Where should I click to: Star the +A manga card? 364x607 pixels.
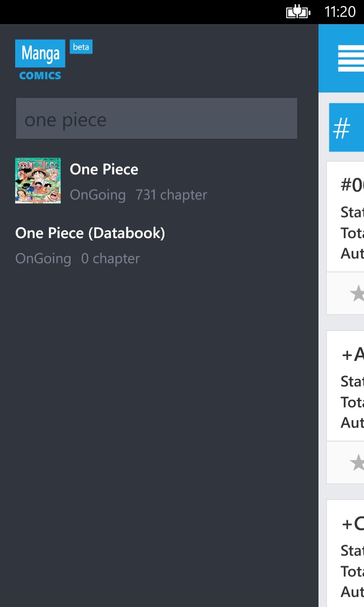[356, 463]
